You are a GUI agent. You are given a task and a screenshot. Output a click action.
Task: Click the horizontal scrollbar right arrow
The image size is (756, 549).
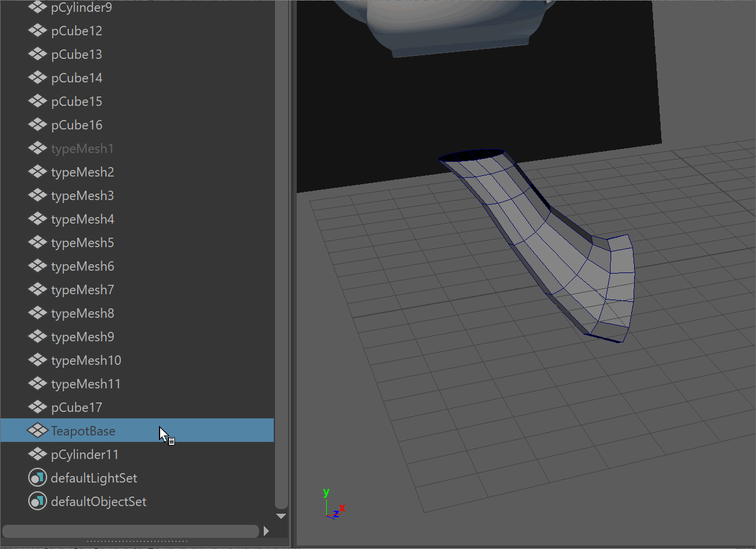(x=266, y=531)
